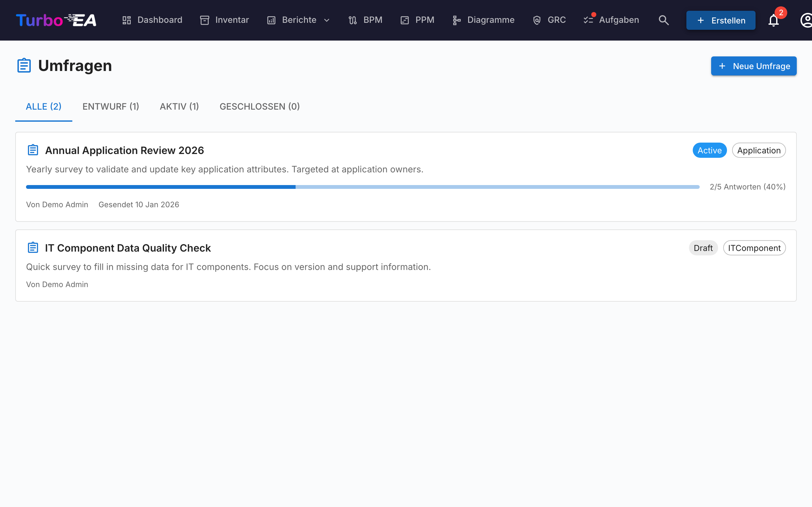Go to Inventar in the navigation
The image size is (812, 507).
(x=224, y=20)
